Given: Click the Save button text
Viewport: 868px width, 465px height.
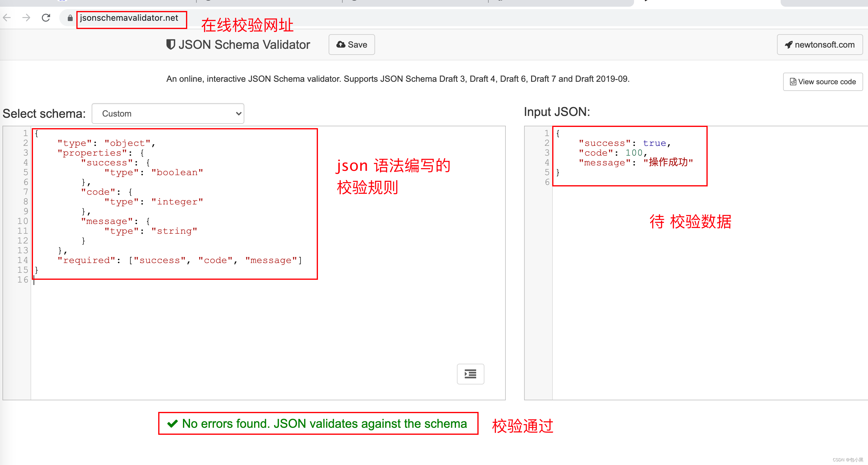Looking at the screenshot, I should pyautogui.click(x=357, y=45).
